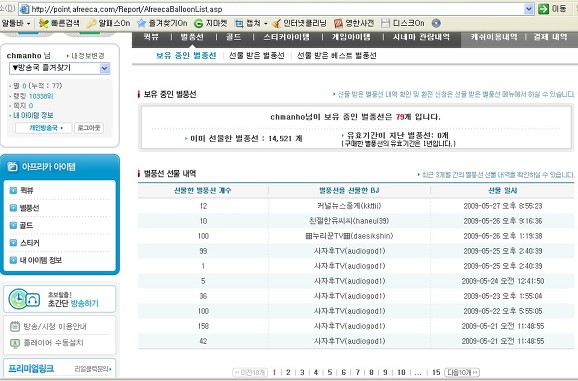Image resolution: width=578 pixels, height=381 pixels.
Task: Click the 커널뉴스중계(kktii) BJ cell
Action: [x=349, y=206]
